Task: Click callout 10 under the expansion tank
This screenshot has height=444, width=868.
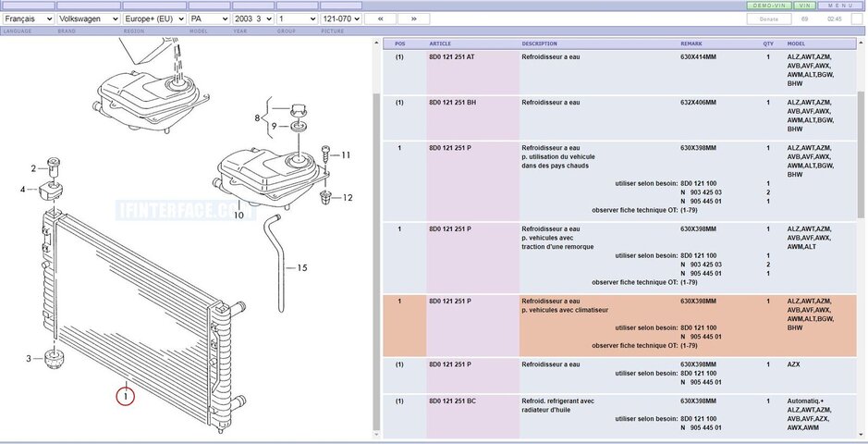Action: tap(238, 216)
